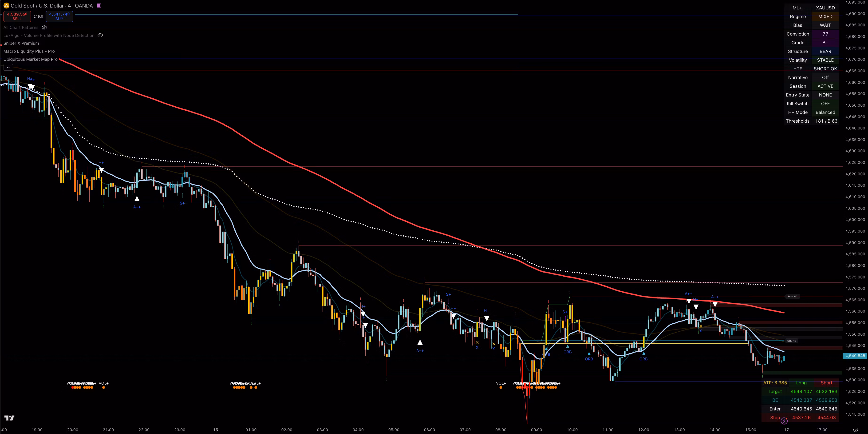Click the 4,515.000 price axis label
This screenshot has height=434, width=868.
pos(855,414)
